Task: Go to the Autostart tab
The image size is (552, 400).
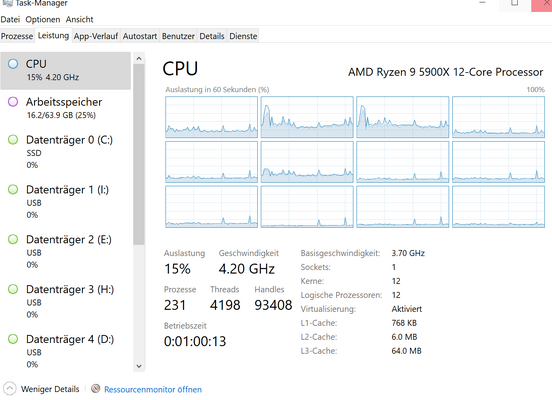Action: click(140, 36)
